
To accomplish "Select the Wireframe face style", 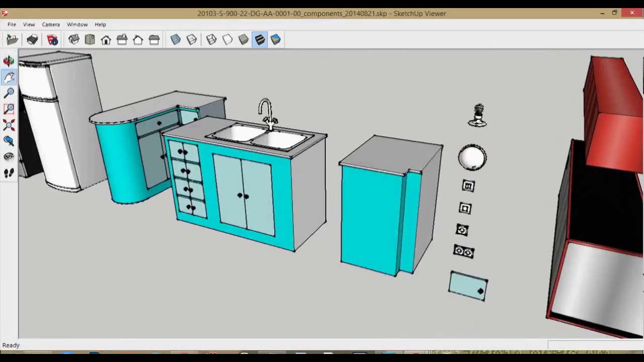I will click(211, 40).
